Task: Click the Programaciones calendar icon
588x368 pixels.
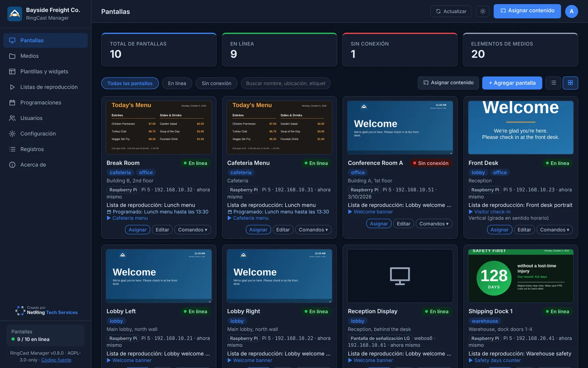Action: tap(12, 103)
